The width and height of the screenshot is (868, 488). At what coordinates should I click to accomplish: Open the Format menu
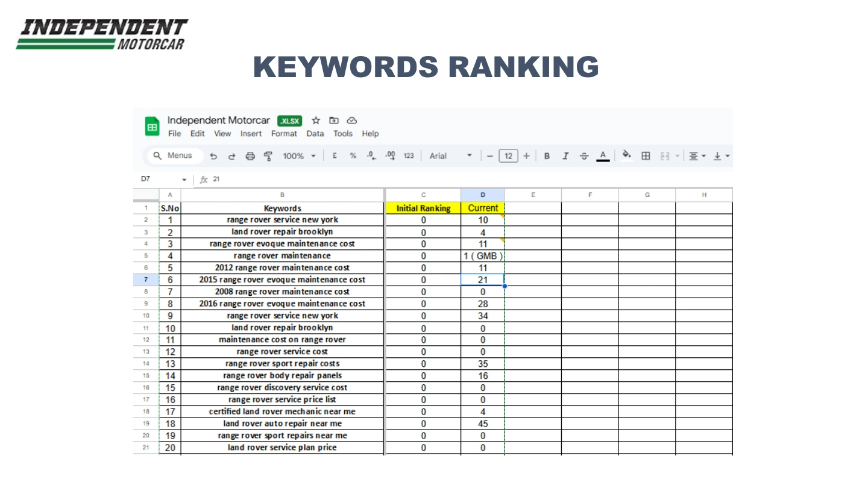coord(284,134)
